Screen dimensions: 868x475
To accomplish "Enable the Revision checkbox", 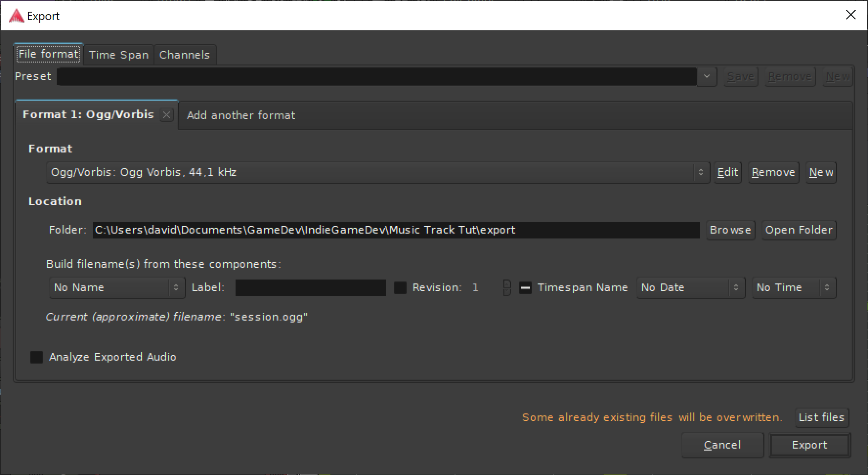I will [x=400, y=288].
